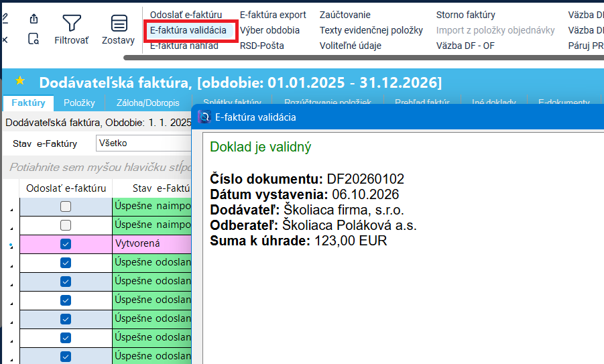The width and height of the screenshot is (604, 364).
Task: Select the Vytvorená status cell
Action: [152, 244]
